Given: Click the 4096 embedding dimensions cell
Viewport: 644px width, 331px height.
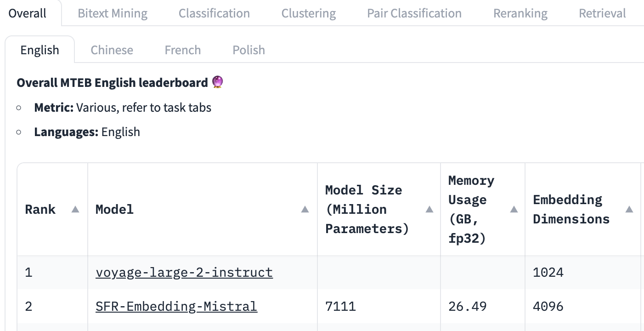Looking at the screenshot, I should pyautogui.click(x=548, y=306).
